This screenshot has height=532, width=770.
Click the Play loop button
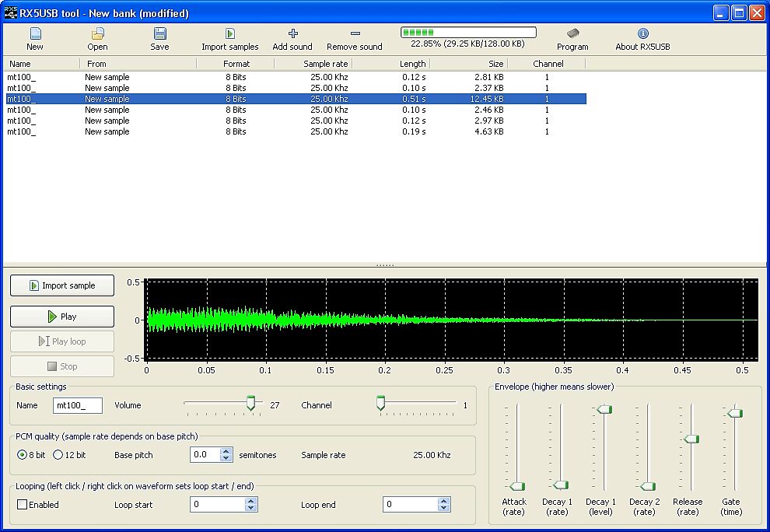click(x=62, y=341)
